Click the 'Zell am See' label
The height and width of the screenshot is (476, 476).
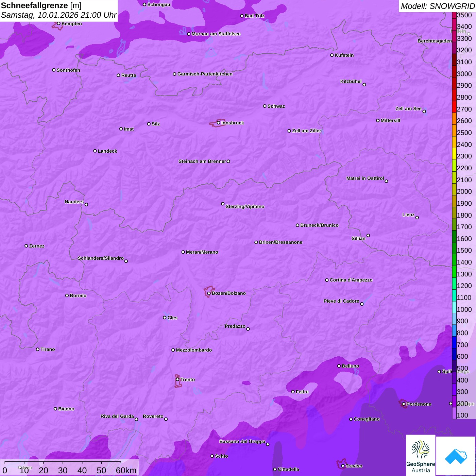click(x=408, y=108)
